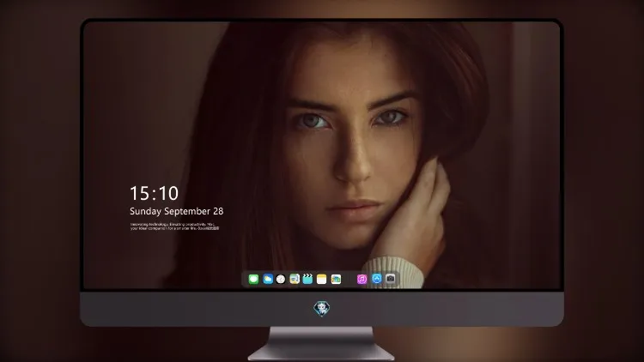Launch the Weather app from the dock
This screenshot has width=644, height=362.
[x=268, y=279]
